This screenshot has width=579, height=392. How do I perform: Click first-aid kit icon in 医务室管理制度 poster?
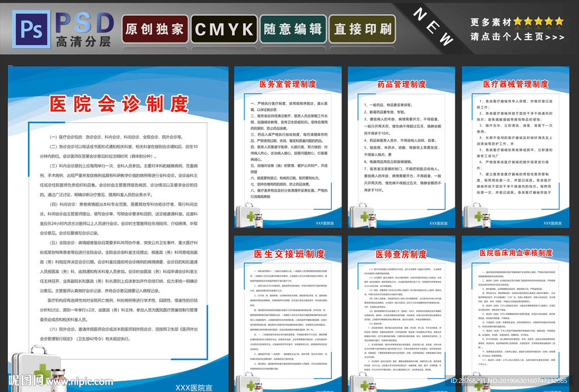click(249, 216)
